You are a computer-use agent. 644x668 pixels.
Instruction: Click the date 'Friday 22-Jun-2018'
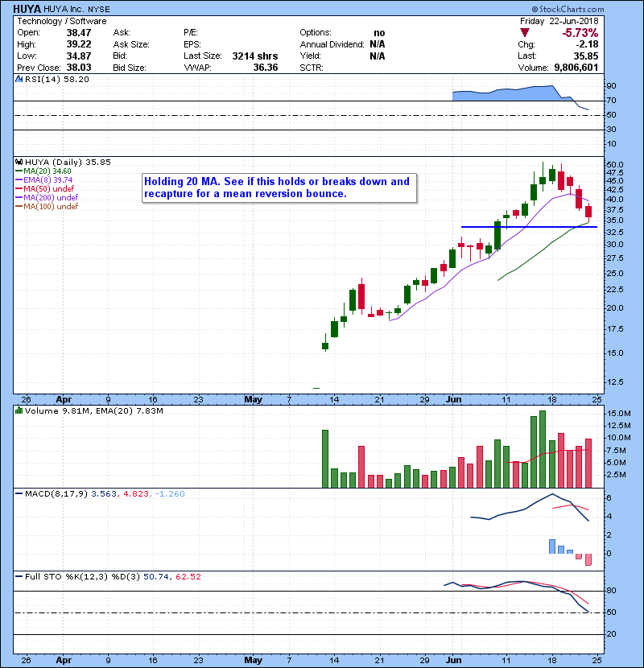pyautogui.click(x=559, y=21)
